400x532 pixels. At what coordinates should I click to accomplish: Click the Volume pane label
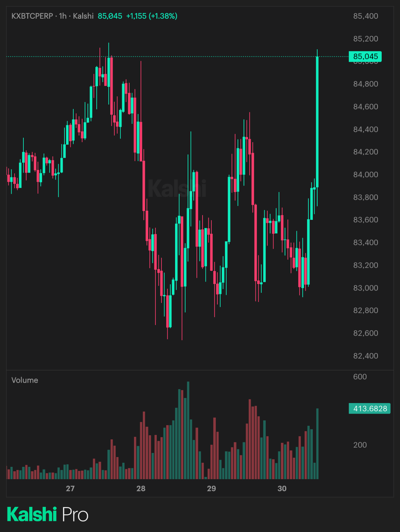click(x=24, y=380)
